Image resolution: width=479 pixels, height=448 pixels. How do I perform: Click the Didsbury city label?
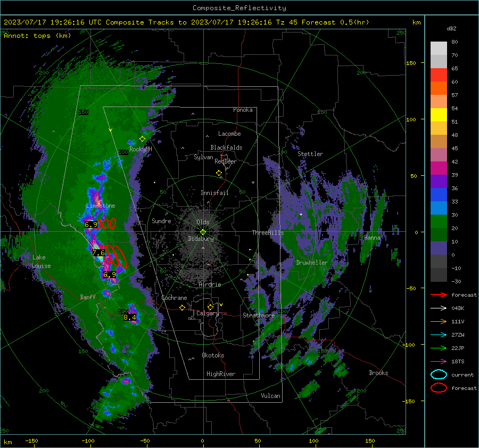pos(201,239)
